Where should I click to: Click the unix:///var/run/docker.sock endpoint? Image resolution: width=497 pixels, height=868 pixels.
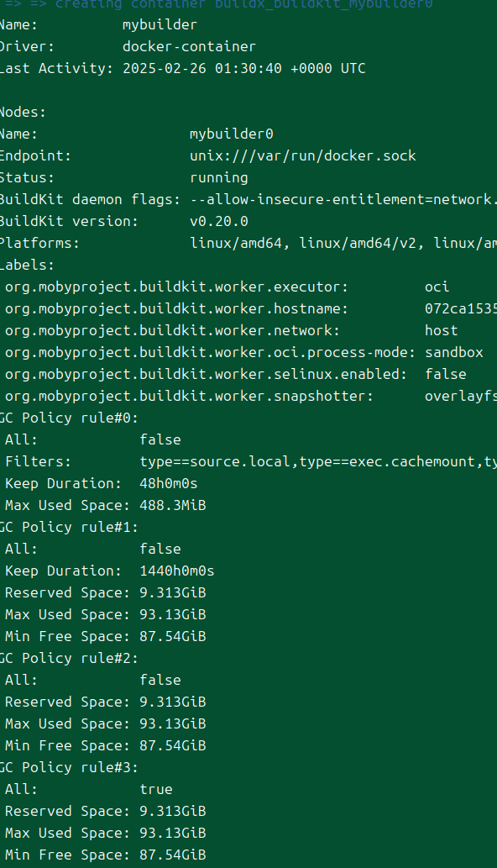point(303,156)
